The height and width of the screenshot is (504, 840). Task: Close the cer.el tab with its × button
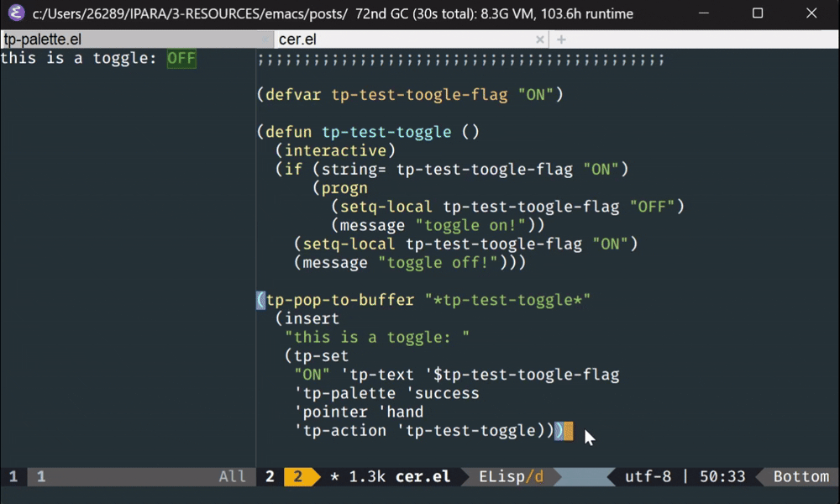tap(540, 39)
